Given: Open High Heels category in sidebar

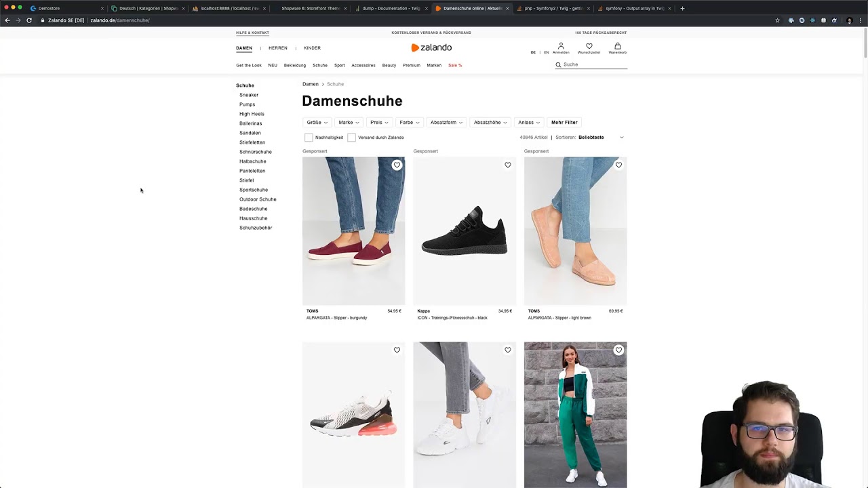Looking at the screenshot, I should [252, 114].
